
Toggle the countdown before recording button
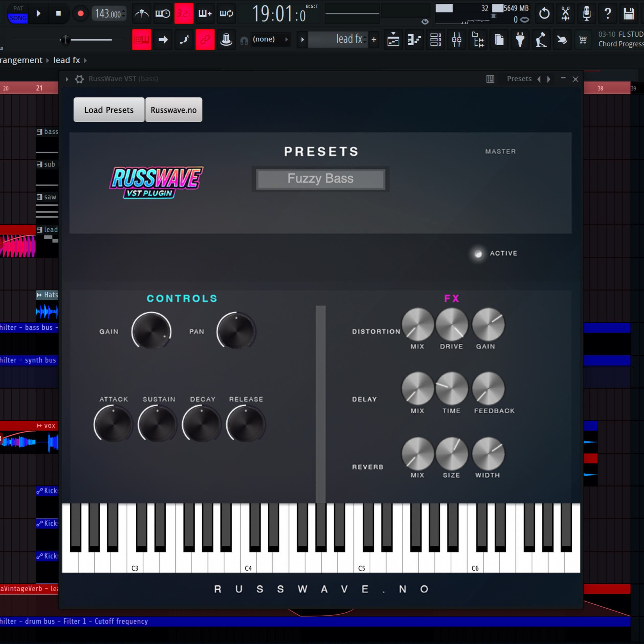click(184, 14)
